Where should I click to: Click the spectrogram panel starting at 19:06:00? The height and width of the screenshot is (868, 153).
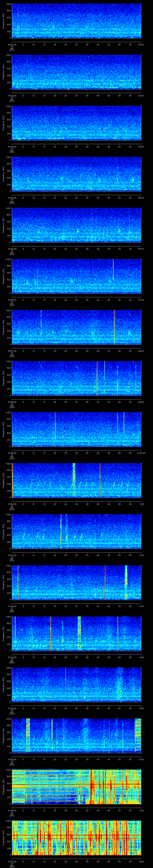coord(77,786)
